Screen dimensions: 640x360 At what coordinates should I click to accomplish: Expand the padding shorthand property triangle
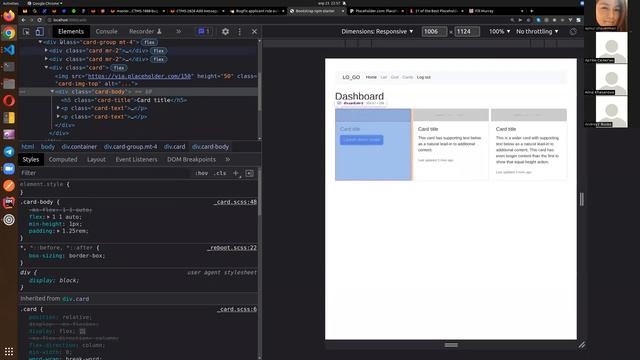(58, 231)
